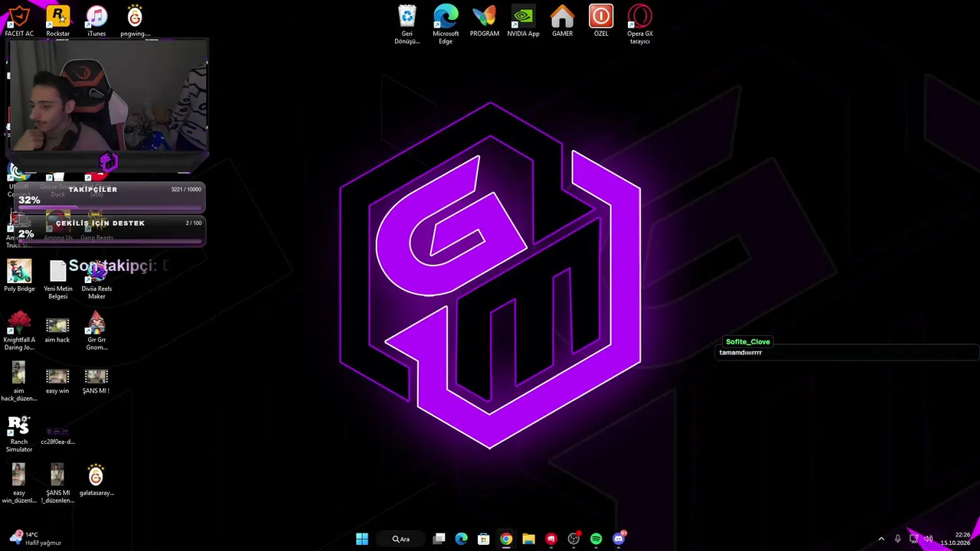Image resolution: width=980 pixels, height=551 pixels.
Task: Open the FACEIT AC desktop shortcut
Action: [19, 21]
